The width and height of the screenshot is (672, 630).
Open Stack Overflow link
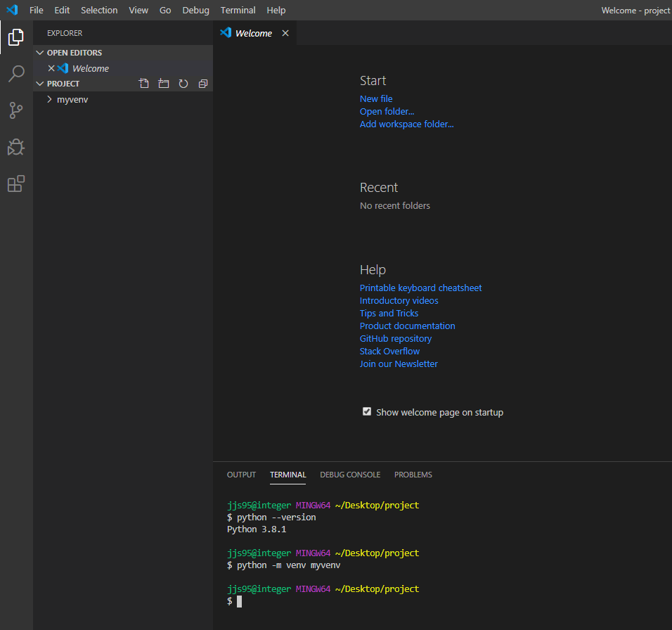point(389,351)
